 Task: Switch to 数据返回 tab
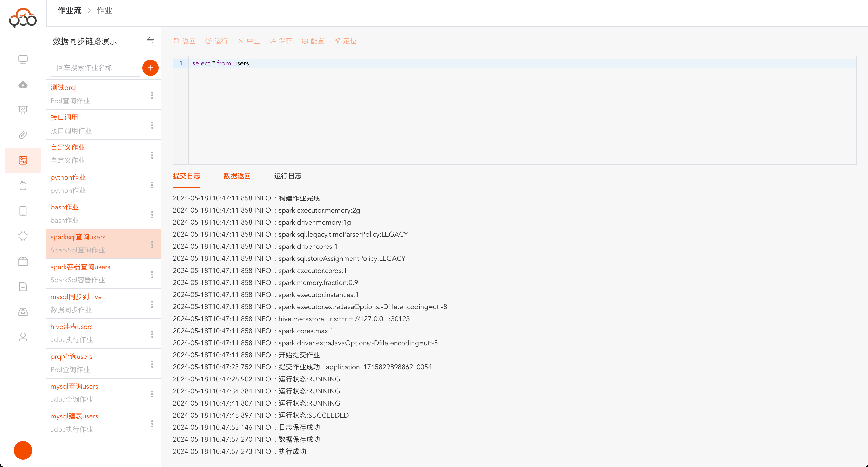tap(237, 176)
